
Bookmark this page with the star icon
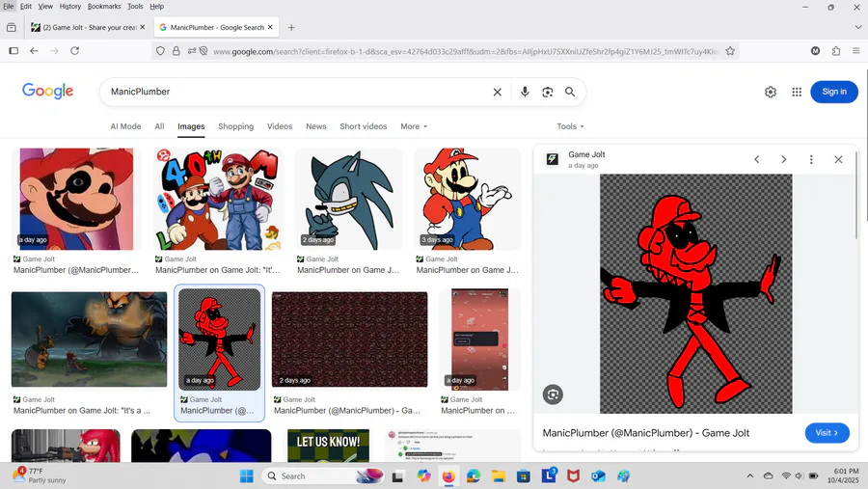pos(730,51)
